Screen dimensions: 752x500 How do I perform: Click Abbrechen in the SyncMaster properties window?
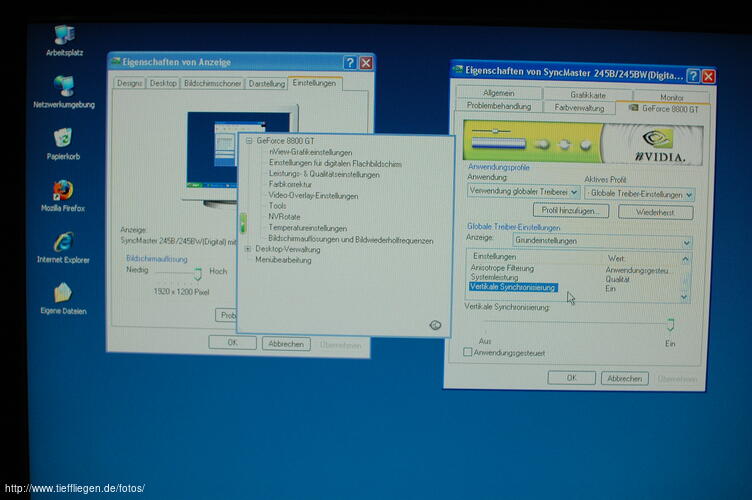click(624, 378)
